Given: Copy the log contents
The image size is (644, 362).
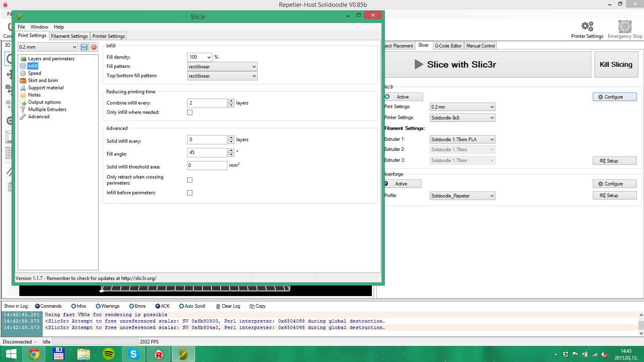Looking at the screenshot, I should pos(257,306).
